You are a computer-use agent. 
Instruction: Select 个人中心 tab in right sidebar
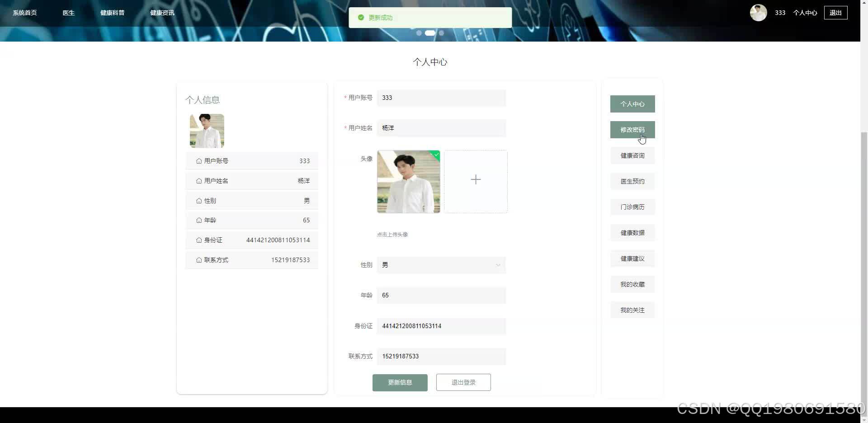[x=632, y=104]
